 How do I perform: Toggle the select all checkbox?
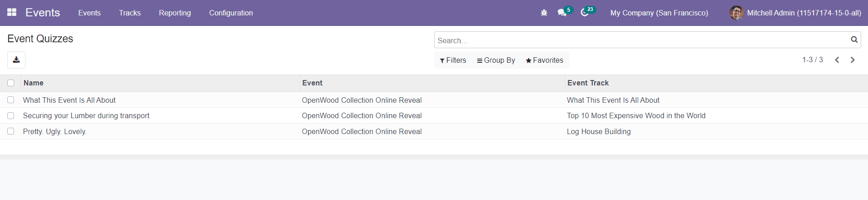pos(11,83)
